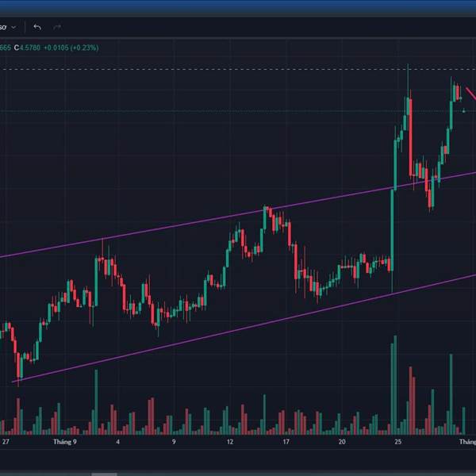Click the "4" date label on time axis

coord(117,442)
